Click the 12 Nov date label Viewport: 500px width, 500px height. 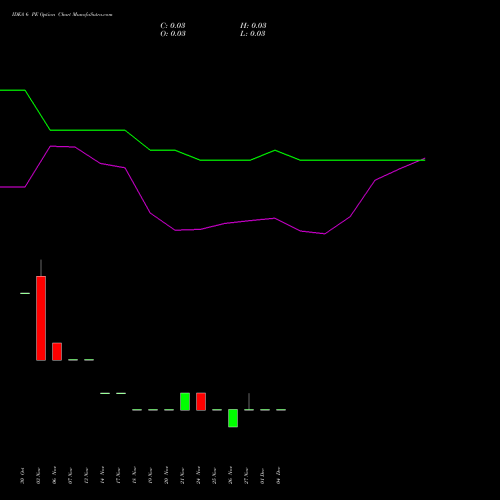click(x=86, y=476)
